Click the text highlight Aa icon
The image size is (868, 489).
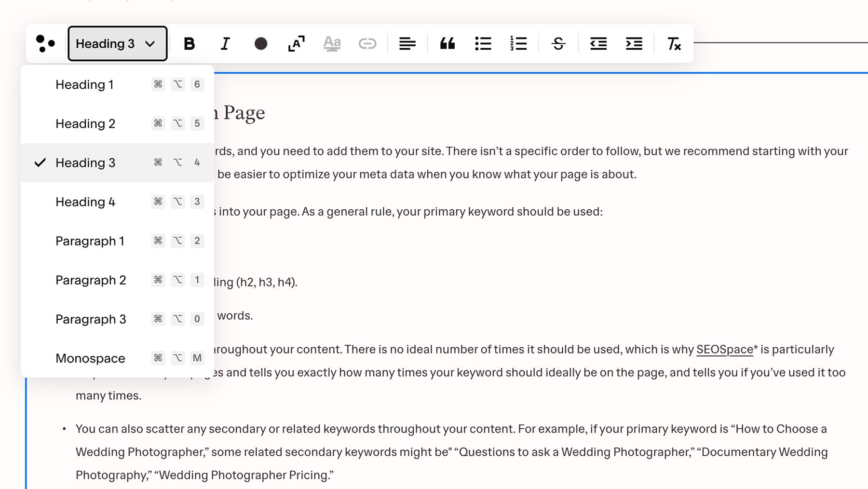[332, 43]
